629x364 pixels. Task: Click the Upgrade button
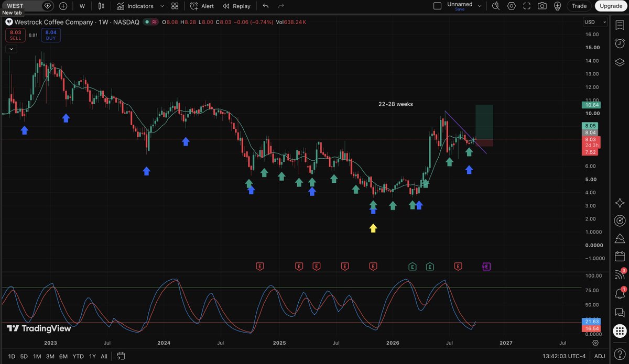pyautogui.click(x=611, y=6)
